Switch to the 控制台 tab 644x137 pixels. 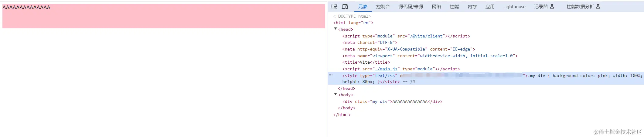click(x=383, y=7)
